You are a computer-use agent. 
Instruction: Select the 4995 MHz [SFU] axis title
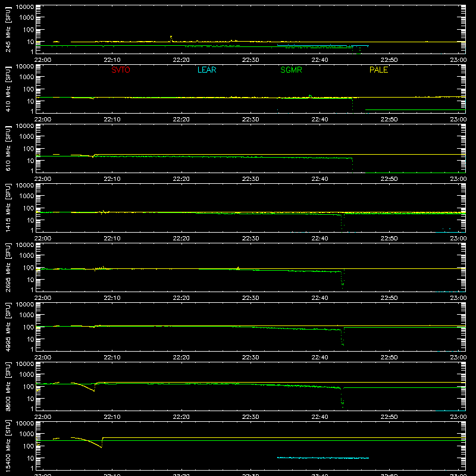[x=8, y=327]
